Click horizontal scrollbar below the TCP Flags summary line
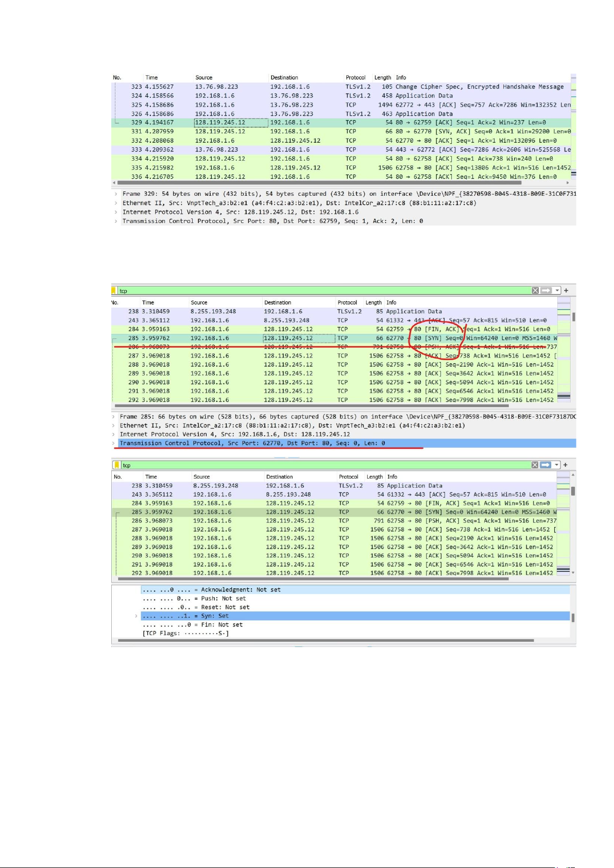This screenshot has width=614, height=868. [326, 641]
